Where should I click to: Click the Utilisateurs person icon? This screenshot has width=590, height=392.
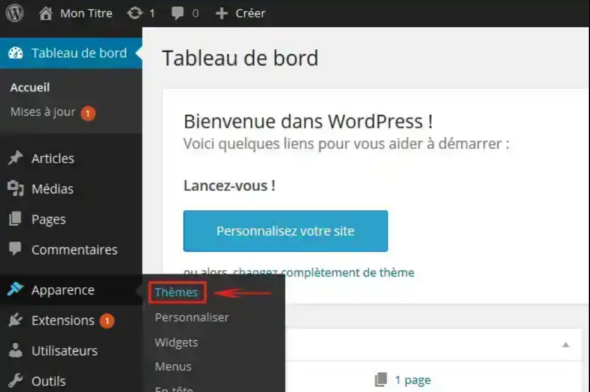(15, 350)
